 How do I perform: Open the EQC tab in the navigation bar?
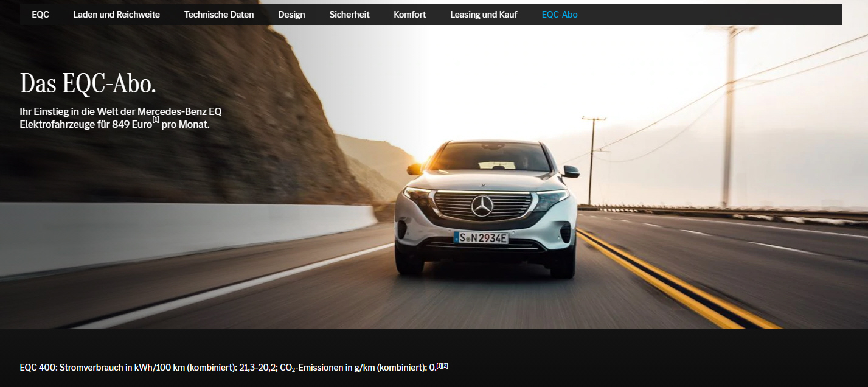coord(40,15)
